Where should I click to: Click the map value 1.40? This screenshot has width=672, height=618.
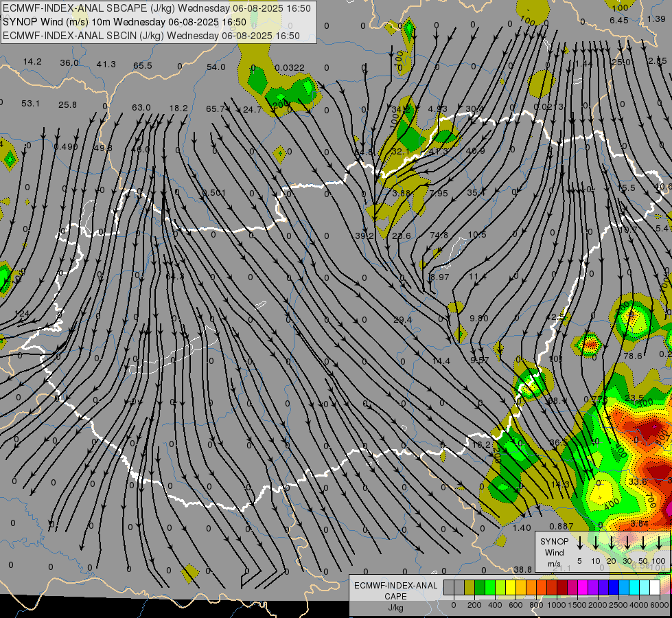[x=522, y=528]
